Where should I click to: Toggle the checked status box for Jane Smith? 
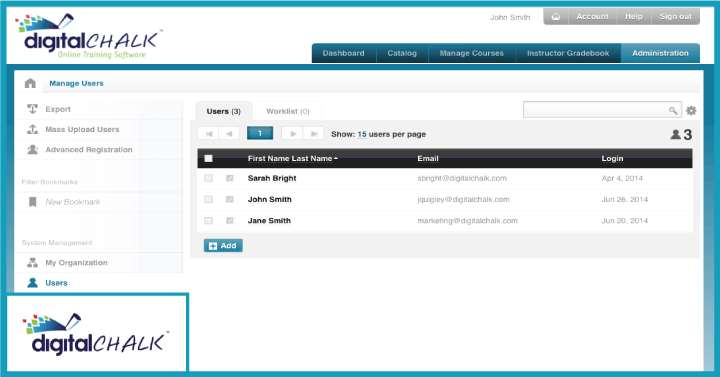230,220
